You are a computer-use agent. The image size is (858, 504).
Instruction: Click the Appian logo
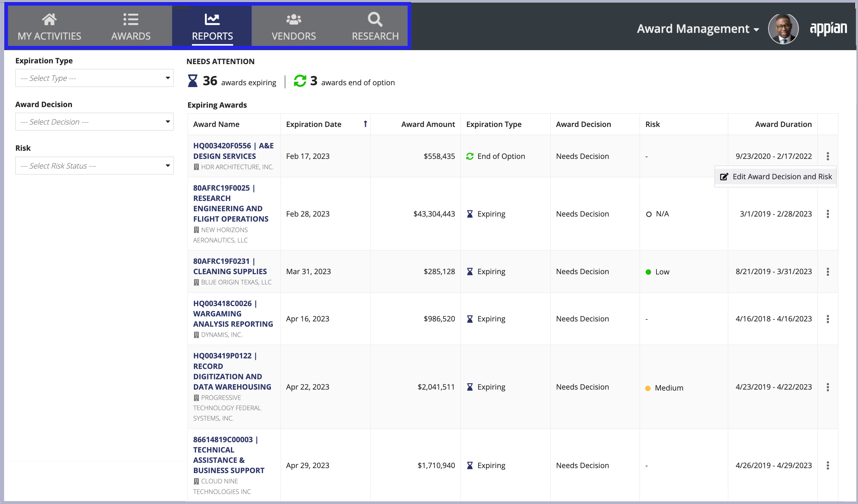coord(828,29)
